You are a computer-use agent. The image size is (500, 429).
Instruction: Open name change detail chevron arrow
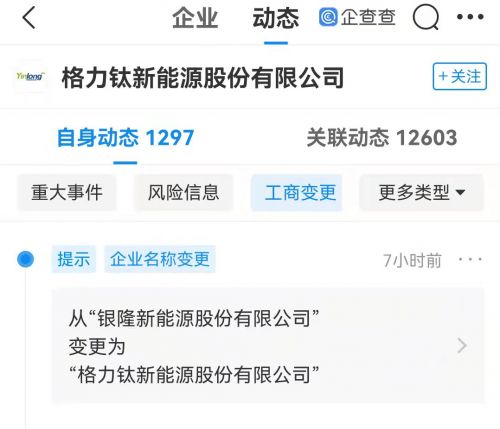(x=462, y=346)
